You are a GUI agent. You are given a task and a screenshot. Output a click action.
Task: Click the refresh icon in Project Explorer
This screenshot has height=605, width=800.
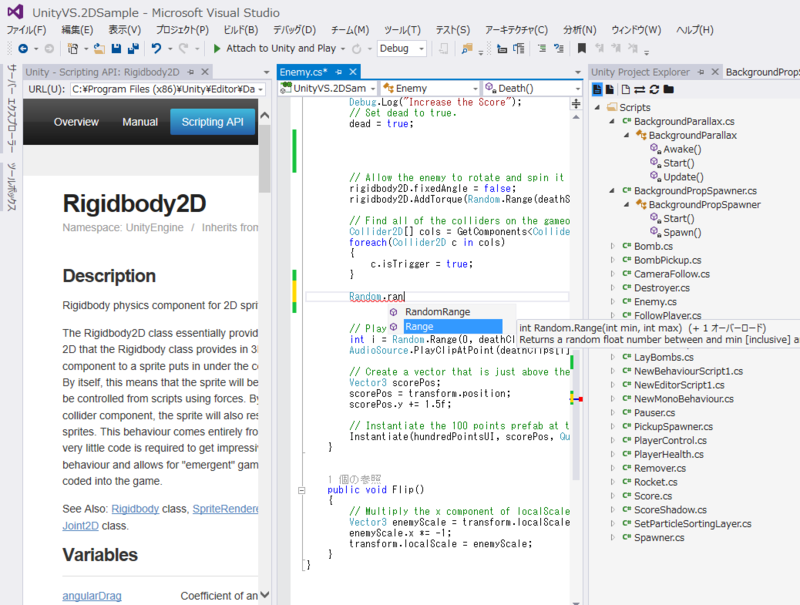(x=654, y=90)
